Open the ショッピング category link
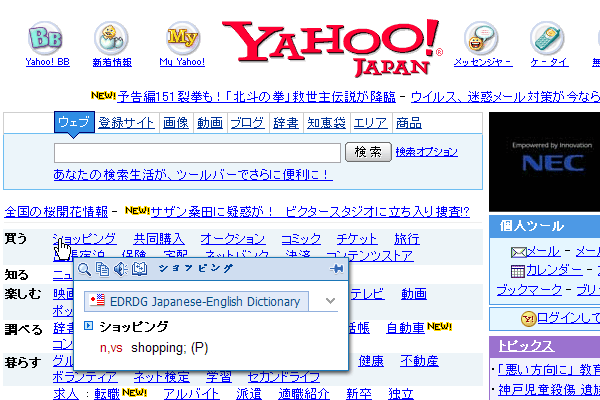 (x=85, y=239)
